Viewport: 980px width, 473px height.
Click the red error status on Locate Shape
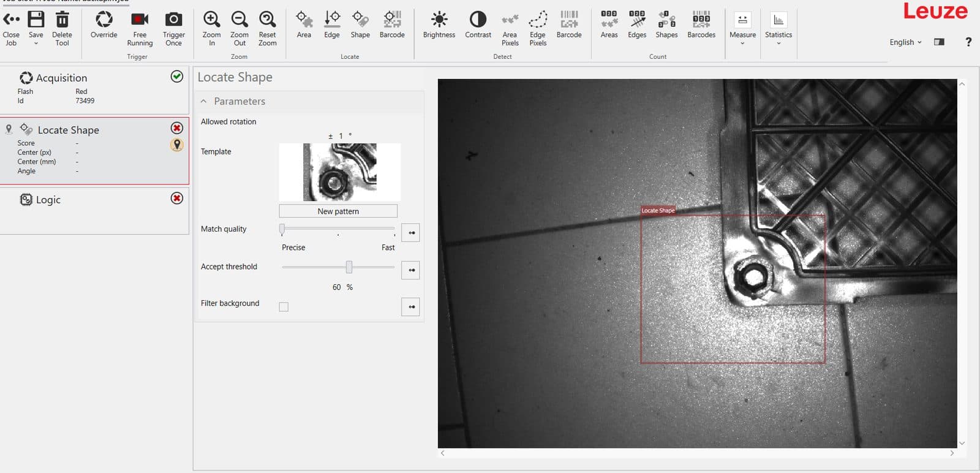177,128
